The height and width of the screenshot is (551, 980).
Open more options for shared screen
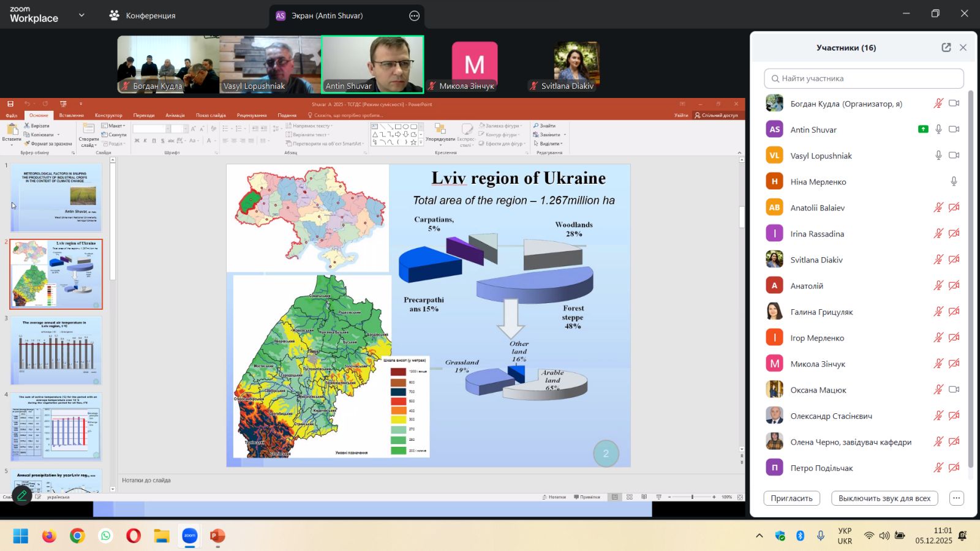pos(415,16)
